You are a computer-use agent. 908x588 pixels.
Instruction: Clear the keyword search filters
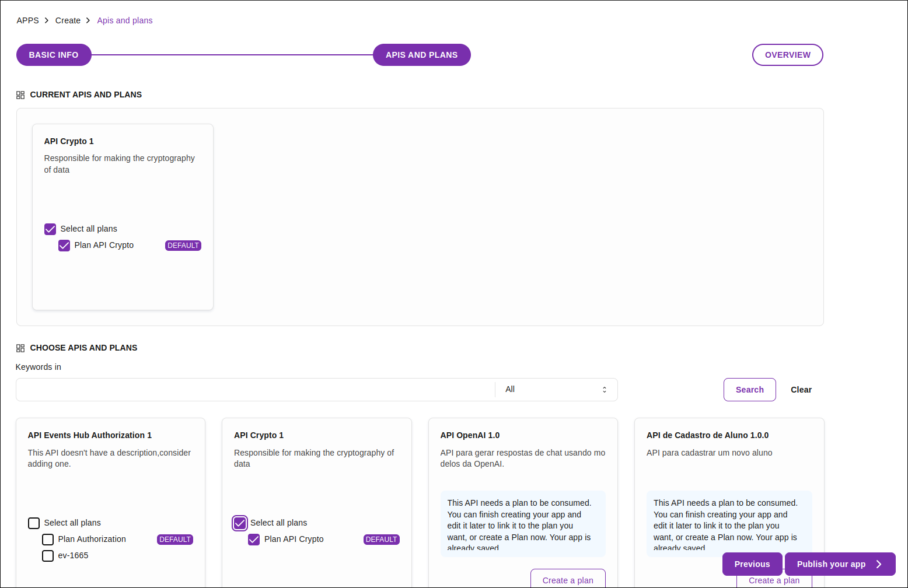[801, 389]
